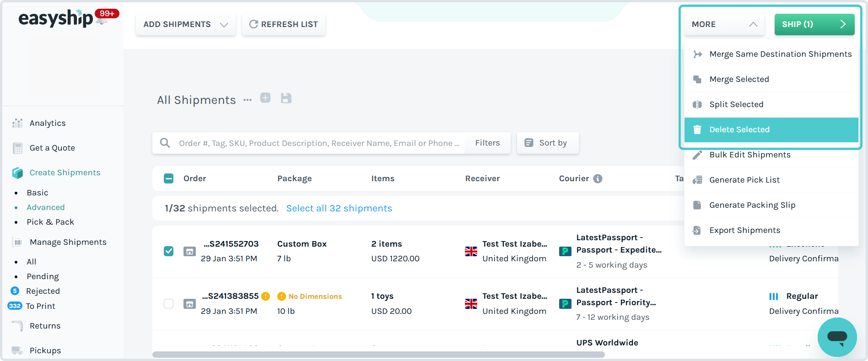Choose Bulk Edit Shipments option

(x=771, y=155)
